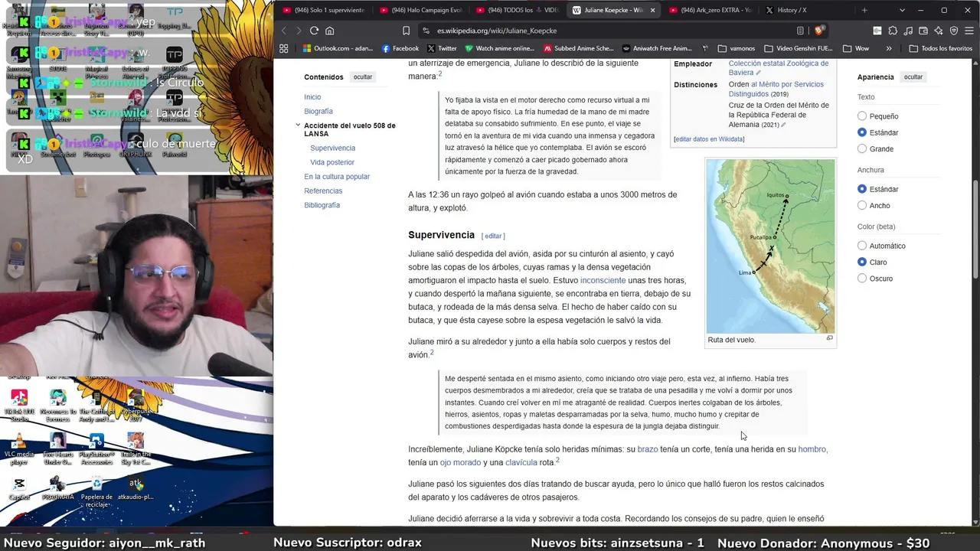Hide the Contenidos sidebar
Screen dimensions: 980x551
[363, 77]
